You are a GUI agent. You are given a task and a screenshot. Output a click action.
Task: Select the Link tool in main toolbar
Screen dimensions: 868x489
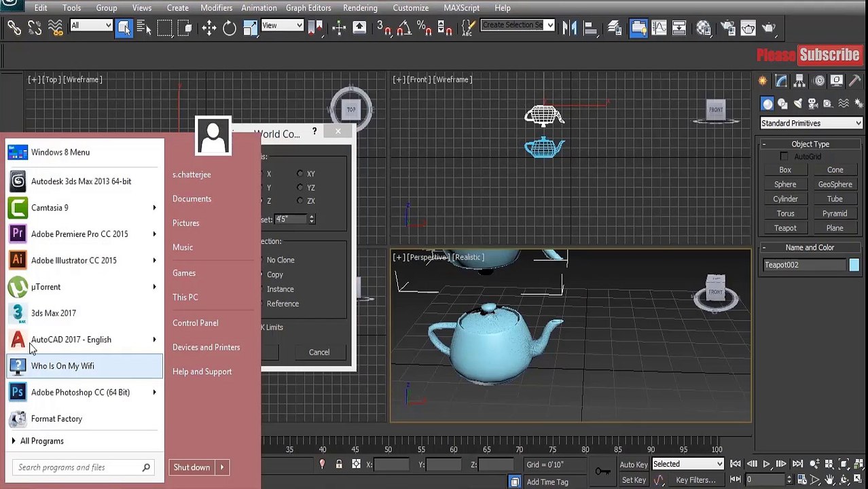pyautogui.click(x=14, y=28)
